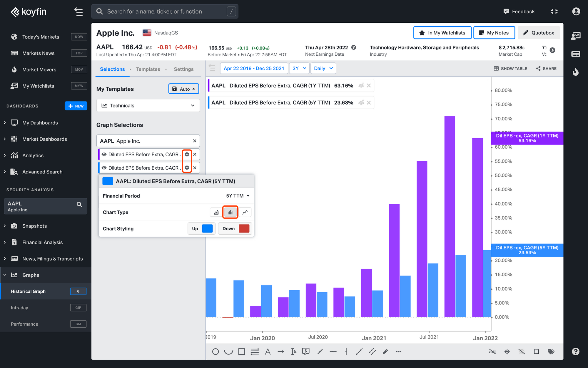Toggle the square frame icon in bottom toolbar

(x=536, y=352)
